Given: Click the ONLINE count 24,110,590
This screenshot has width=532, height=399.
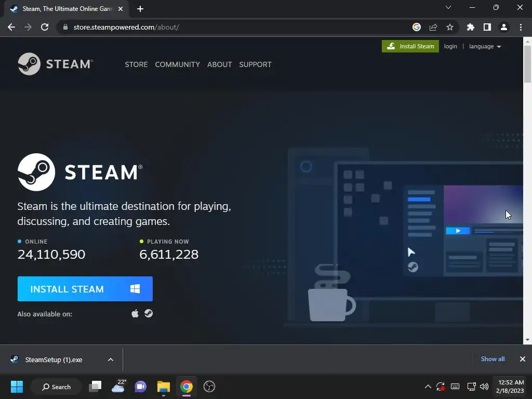Looking at the screenshot, I should tap(51, 254).
